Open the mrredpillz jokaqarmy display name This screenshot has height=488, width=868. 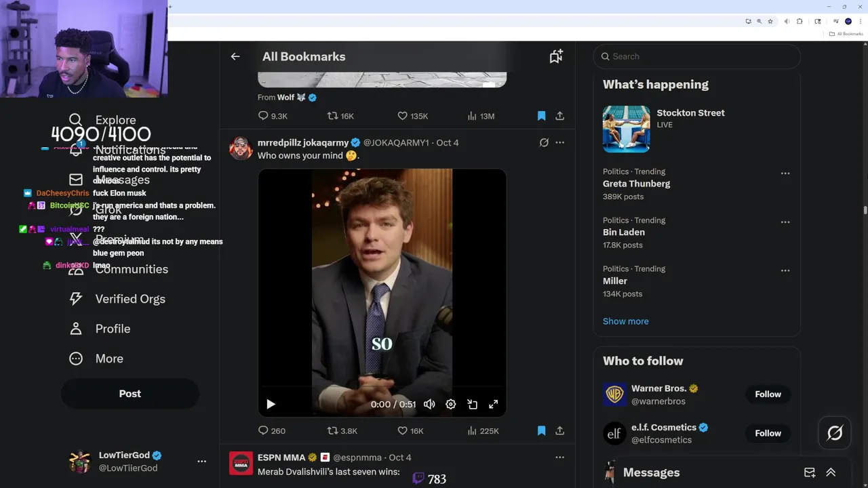click(x=303, y=142)
